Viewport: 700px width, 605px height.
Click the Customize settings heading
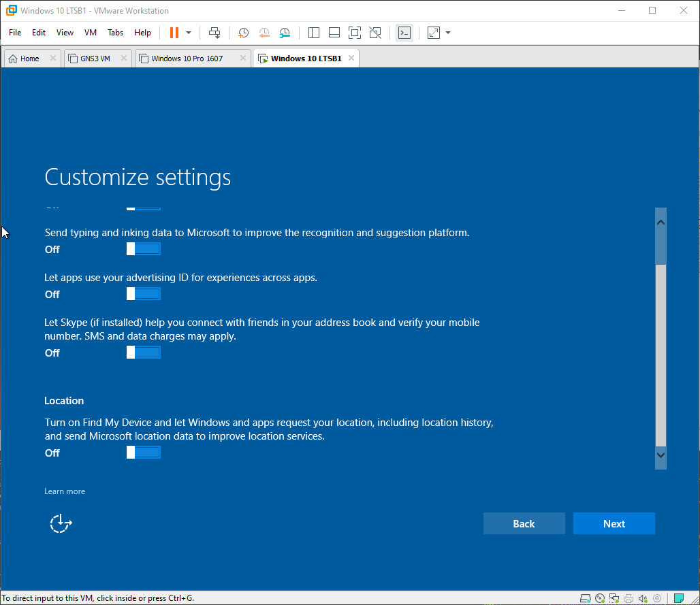tap(138, 178)
